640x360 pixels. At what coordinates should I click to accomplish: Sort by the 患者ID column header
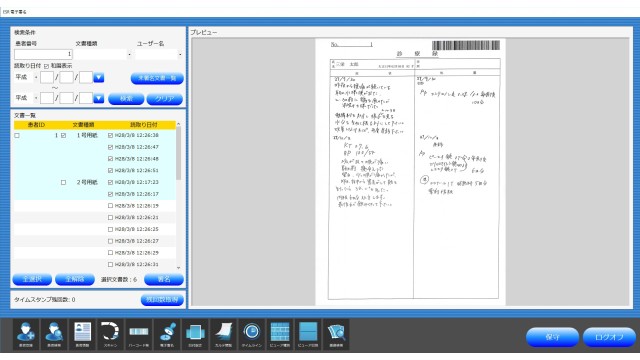(x=36, y=125)
